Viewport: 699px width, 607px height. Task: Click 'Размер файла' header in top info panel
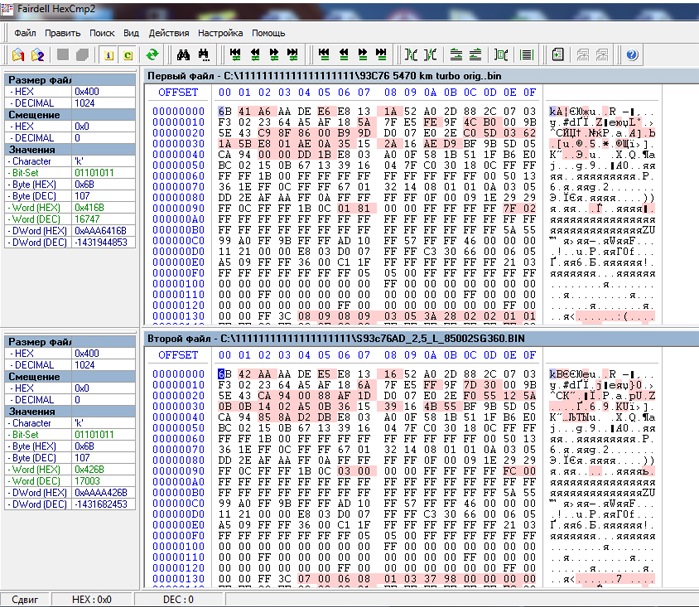(70, 80)
